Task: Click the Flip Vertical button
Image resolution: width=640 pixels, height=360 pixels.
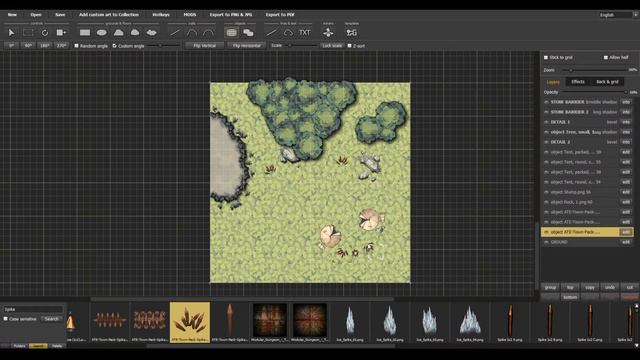Action: 204,46
